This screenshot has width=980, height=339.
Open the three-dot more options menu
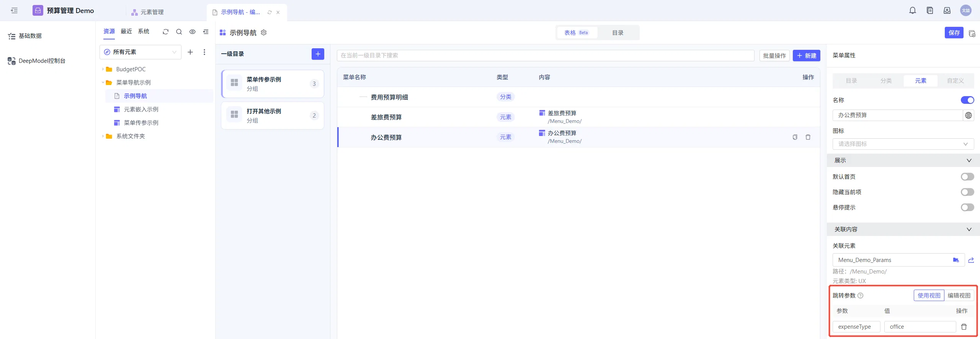click(x=204, y=52)
